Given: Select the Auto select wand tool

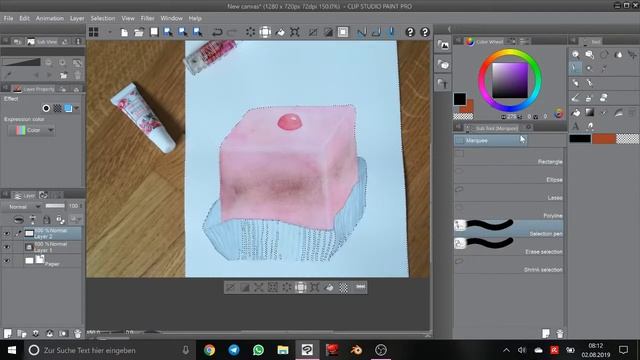Looking at the screenshot, I should pos(589,68).
